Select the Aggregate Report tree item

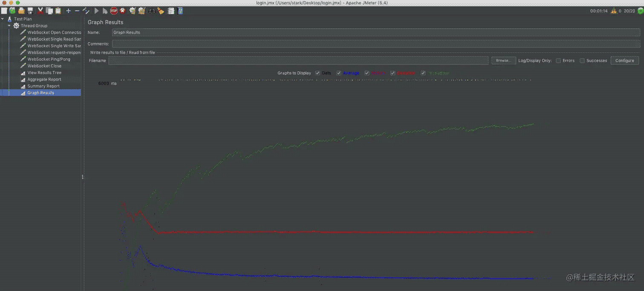point(44,80)
